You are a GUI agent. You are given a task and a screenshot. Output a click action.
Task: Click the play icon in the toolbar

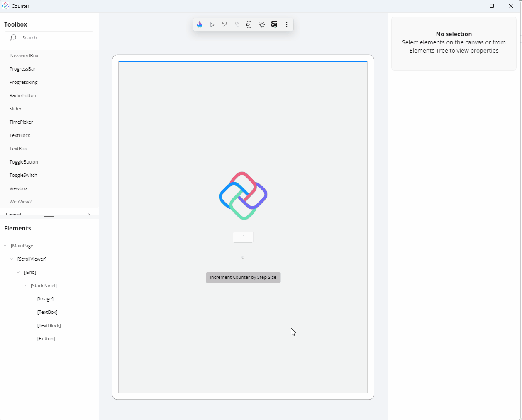pos(212,24)
